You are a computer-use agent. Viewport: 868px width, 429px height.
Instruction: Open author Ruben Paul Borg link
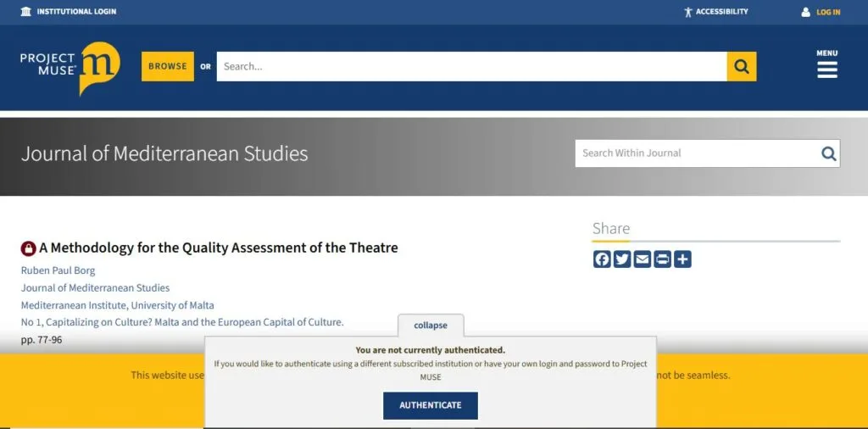coord(58,270)
